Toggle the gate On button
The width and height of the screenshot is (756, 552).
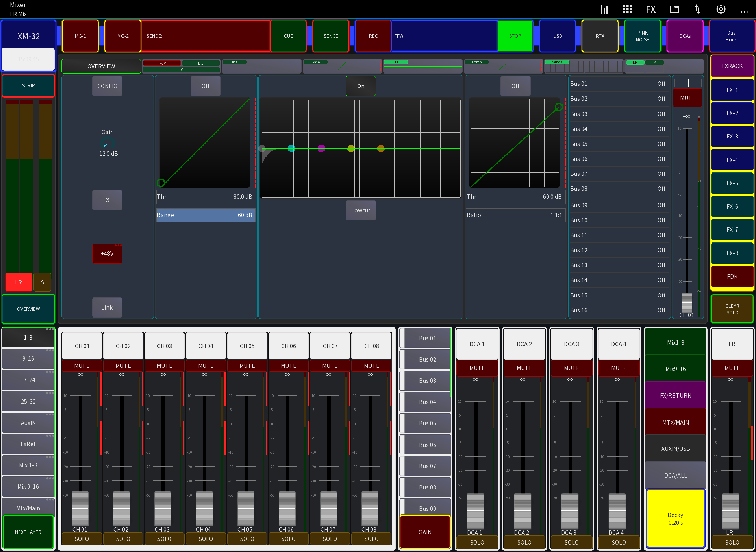pos(360,86)
